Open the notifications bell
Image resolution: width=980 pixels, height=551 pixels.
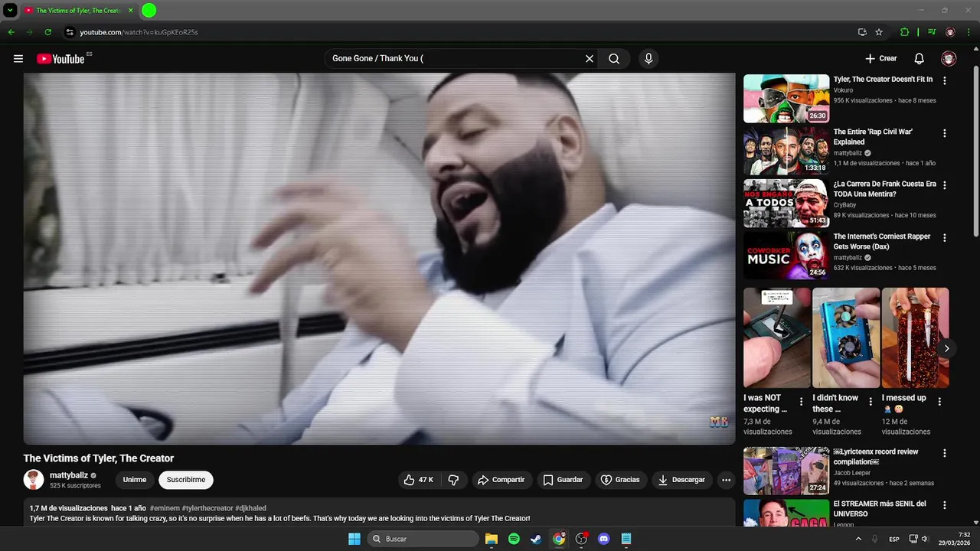[x=920, y=59]
